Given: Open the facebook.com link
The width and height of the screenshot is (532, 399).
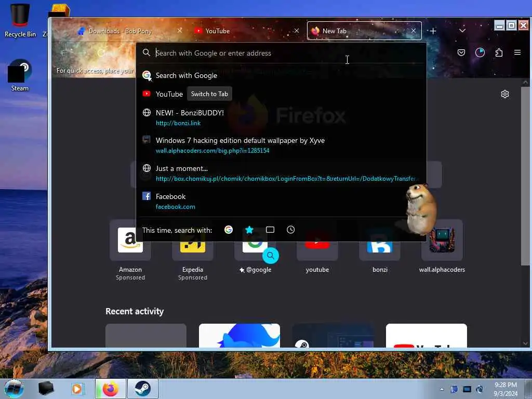Looking at the screenshot, I should (176, 207).
